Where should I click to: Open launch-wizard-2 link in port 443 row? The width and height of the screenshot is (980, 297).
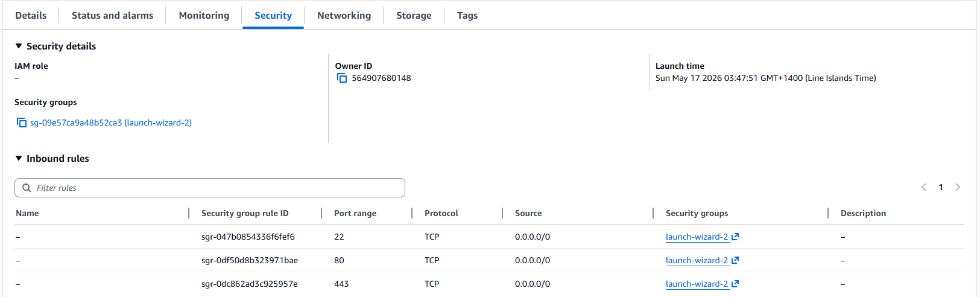pos(697,284)
